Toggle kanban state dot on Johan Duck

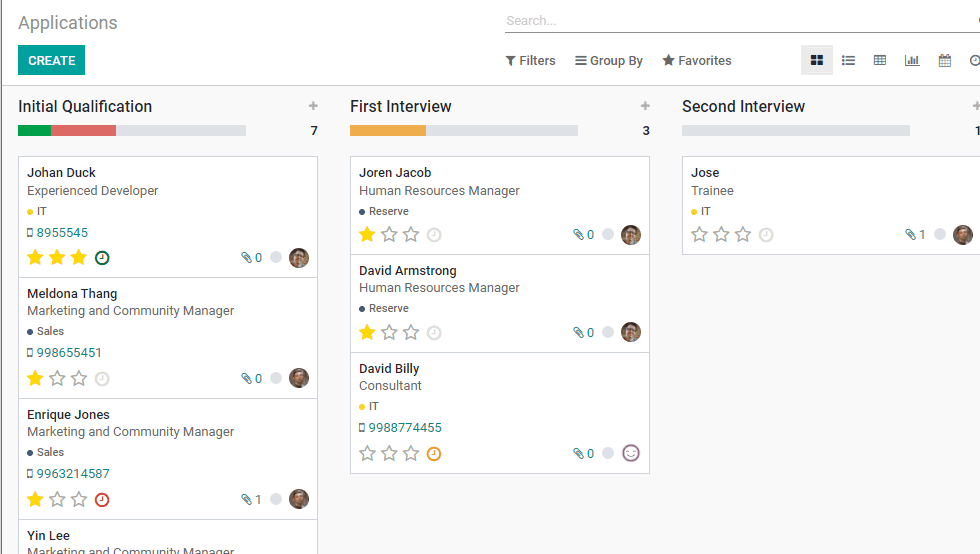click(276, 258)
